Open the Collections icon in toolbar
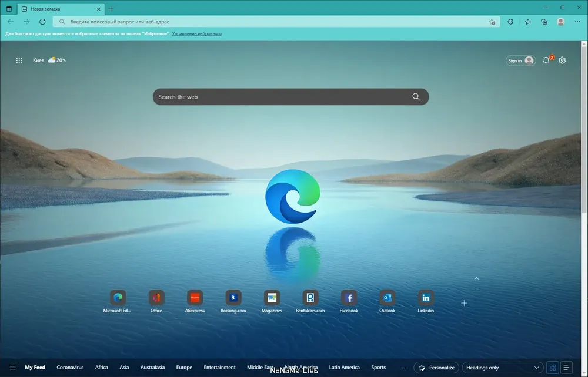The image size is (588, 377). pyautogui.click(x=544, y=22)
